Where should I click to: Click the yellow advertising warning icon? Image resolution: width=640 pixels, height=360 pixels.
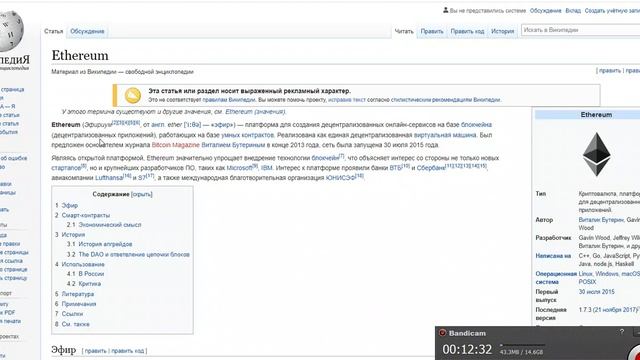[x=133, y=96]
